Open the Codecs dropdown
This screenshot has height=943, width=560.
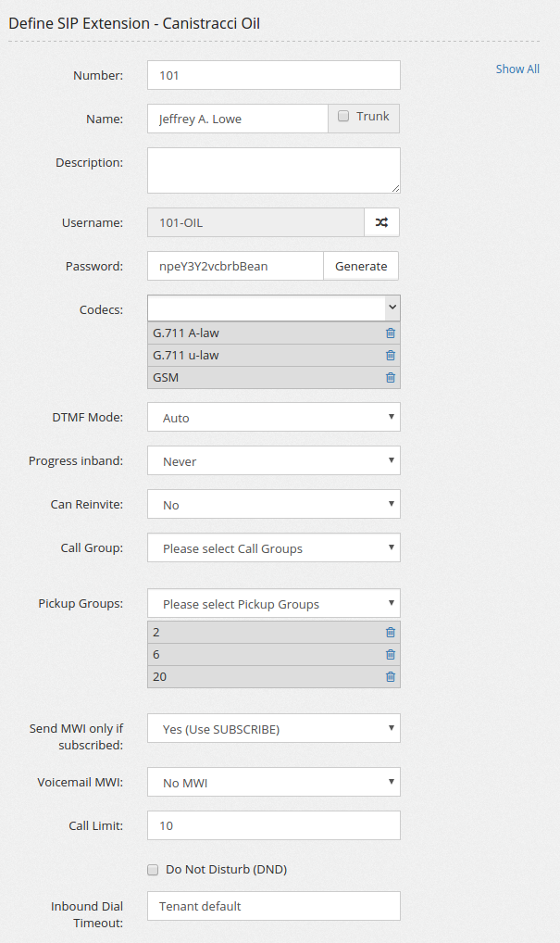point(273,308)
